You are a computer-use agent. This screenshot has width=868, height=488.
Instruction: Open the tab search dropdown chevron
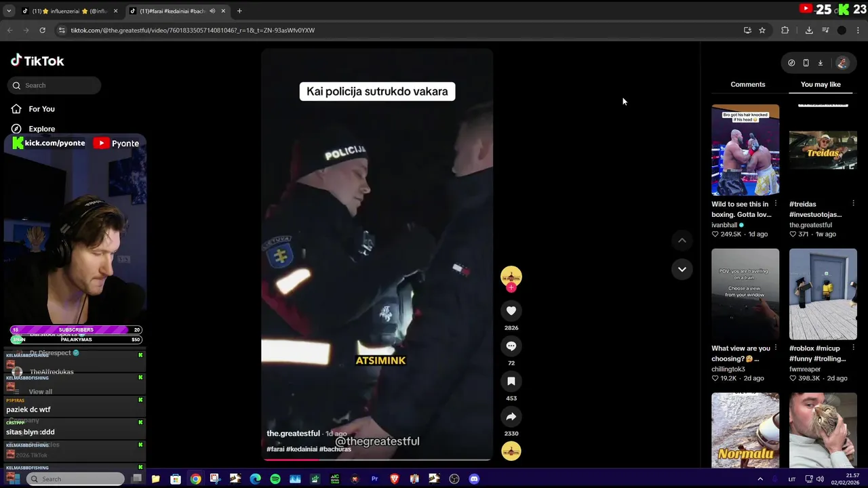9,11
